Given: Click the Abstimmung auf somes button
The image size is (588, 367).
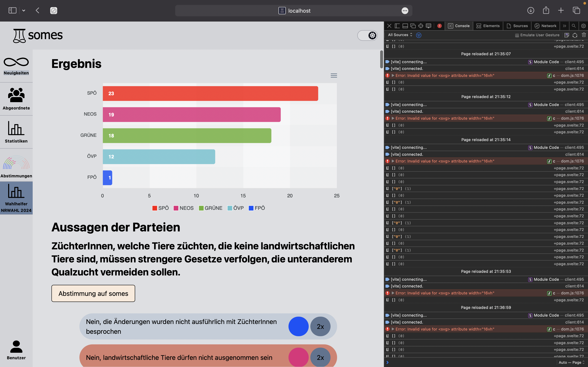Looking at the screenshot, I should point(93,293).
